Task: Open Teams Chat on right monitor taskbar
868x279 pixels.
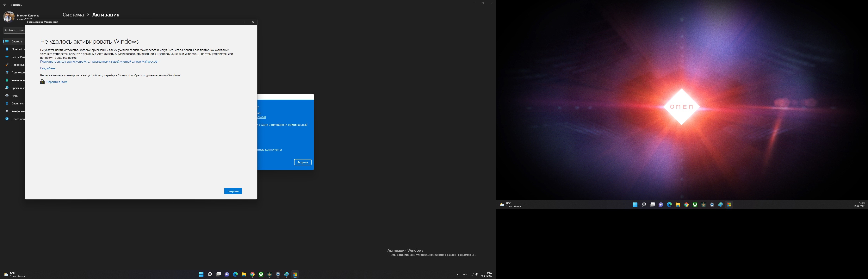Action: coord(661,205)
